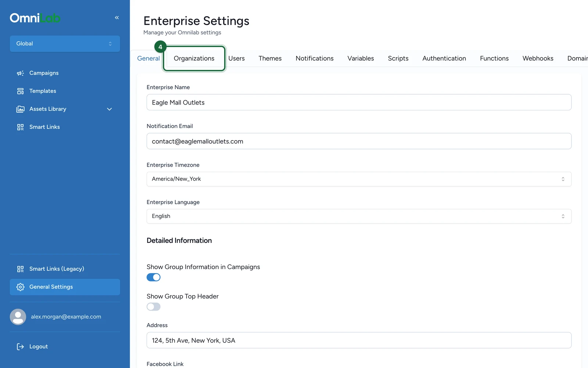The image size is (588, 368).
Task: Click the Smart Links (Legacy) QR icon
Action: tap(20, 269)
